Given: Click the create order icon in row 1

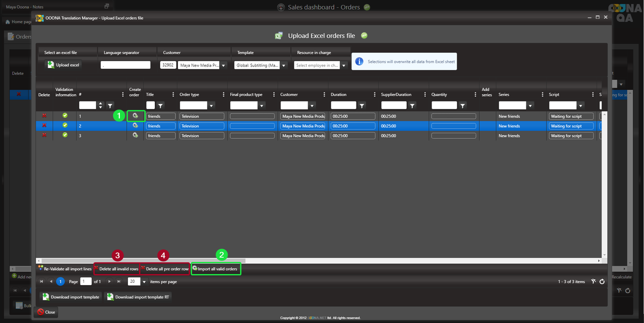Looking at the screenshot, I should pos(135,116).
